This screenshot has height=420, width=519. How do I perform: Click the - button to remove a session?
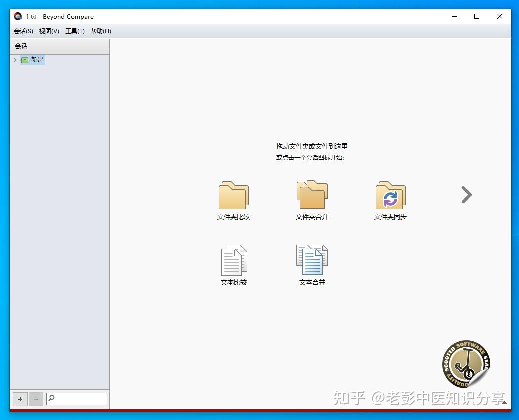pyautogui.click(x=36, y=399)
